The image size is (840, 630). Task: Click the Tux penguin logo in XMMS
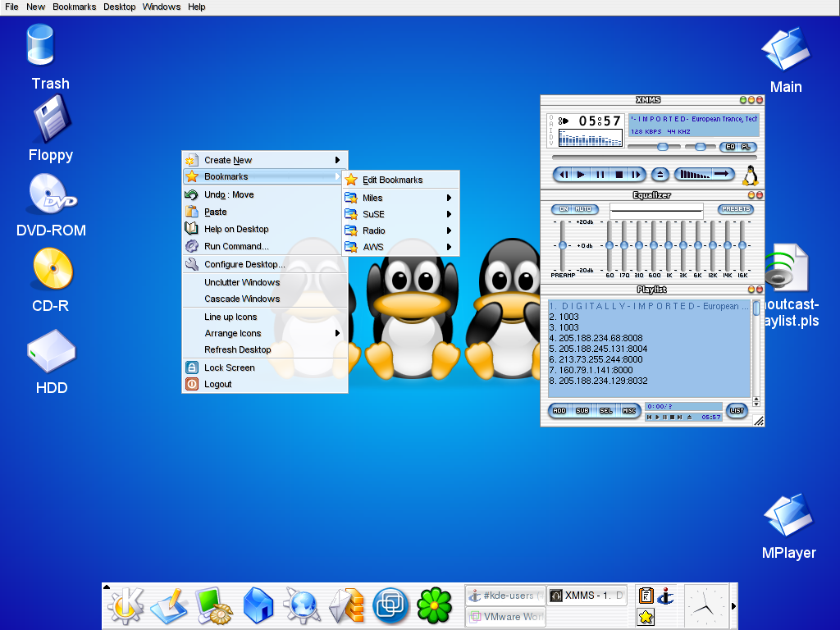coord(751,176)
